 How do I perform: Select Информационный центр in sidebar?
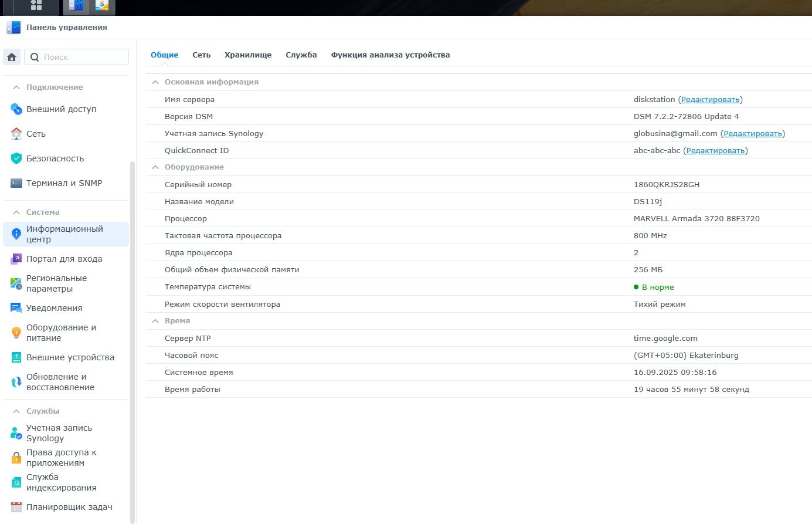coord(66,234)
